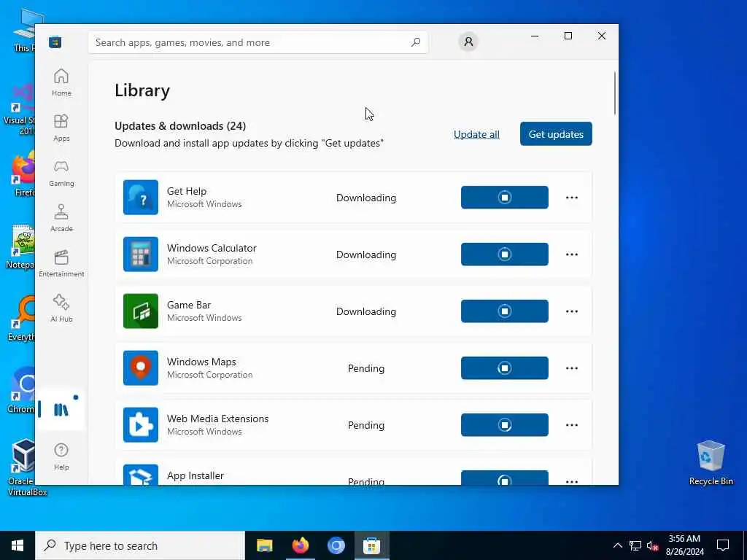Stop the Windows Calculator download
This screenshot has height=560, width=747.
505,254
